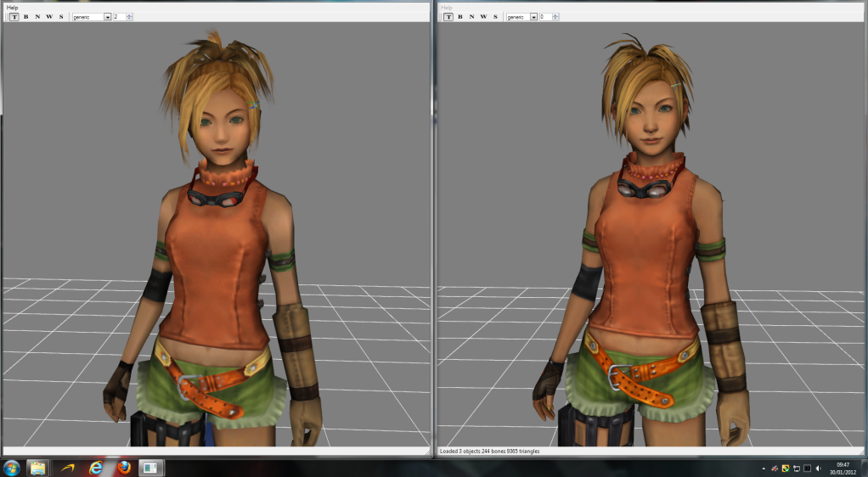Viewport: 868px width, 477px height.
Task: Click the network tray icon
Action: (x=797, y=469)
